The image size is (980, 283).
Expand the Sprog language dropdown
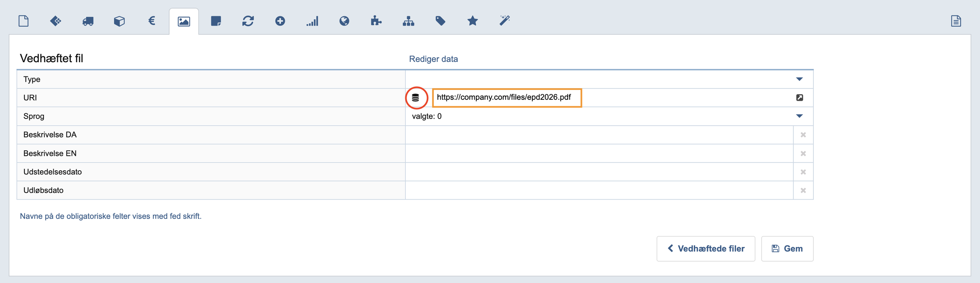pos(800,116)
